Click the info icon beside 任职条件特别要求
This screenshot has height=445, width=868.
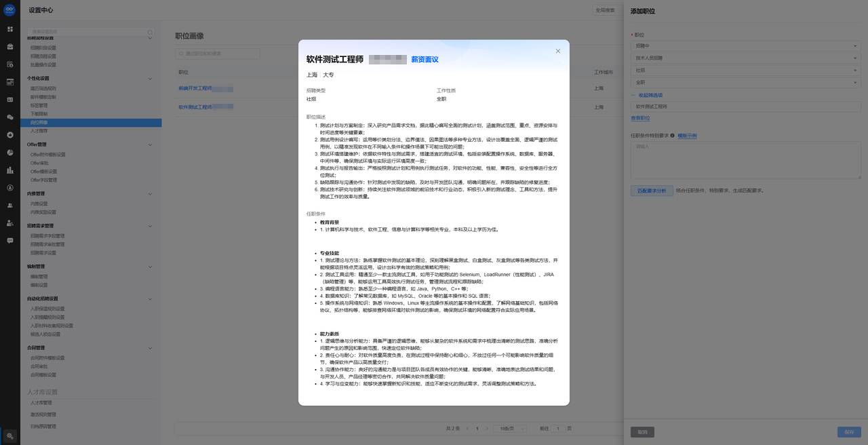(x=673, y=136)
